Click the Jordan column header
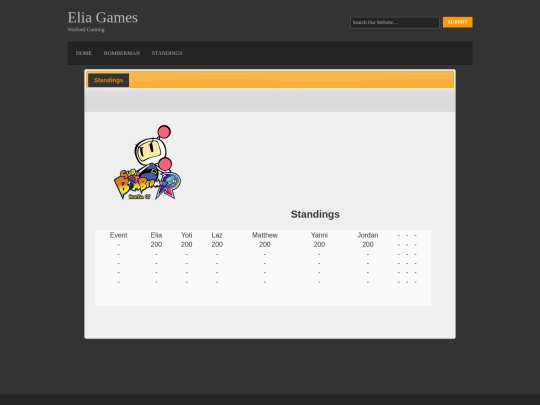540x405 pixels. 368,235
